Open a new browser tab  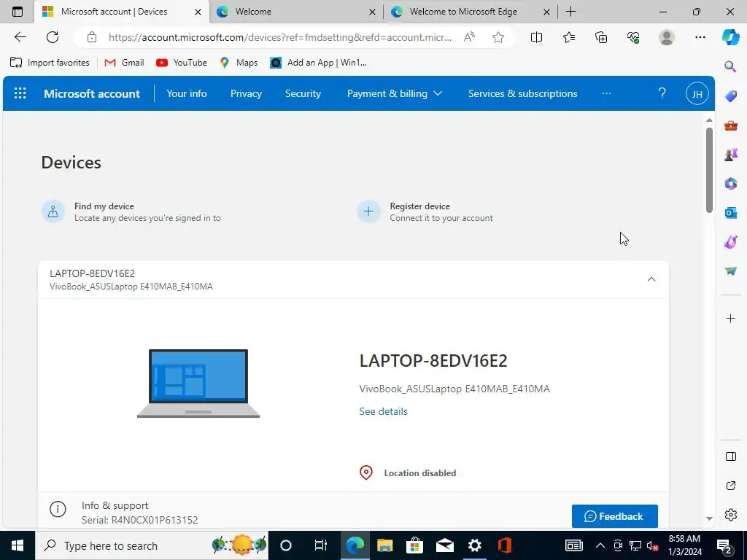point(570,12)
